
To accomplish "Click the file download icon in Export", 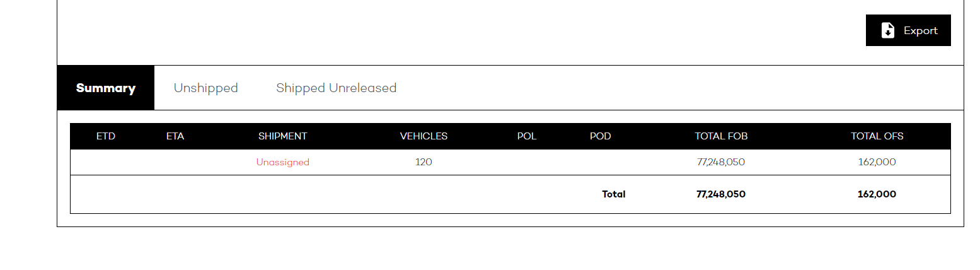I will point(887,30).
